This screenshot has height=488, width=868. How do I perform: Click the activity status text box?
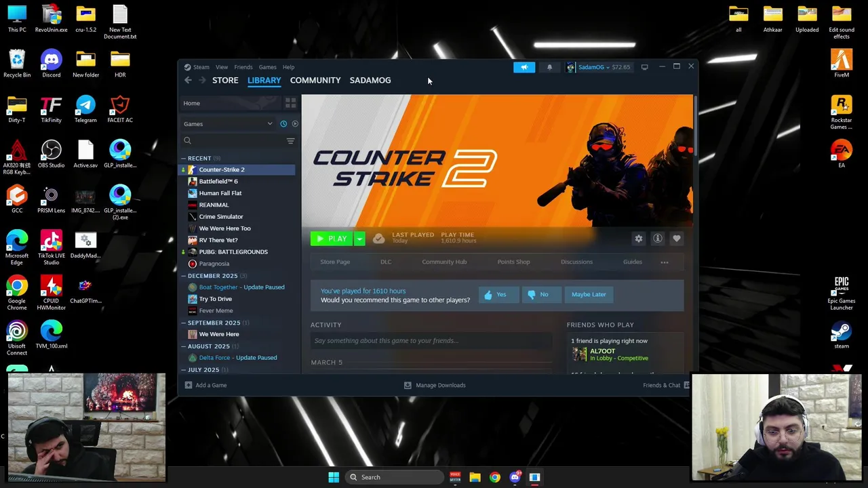click(x=431, y=341)
